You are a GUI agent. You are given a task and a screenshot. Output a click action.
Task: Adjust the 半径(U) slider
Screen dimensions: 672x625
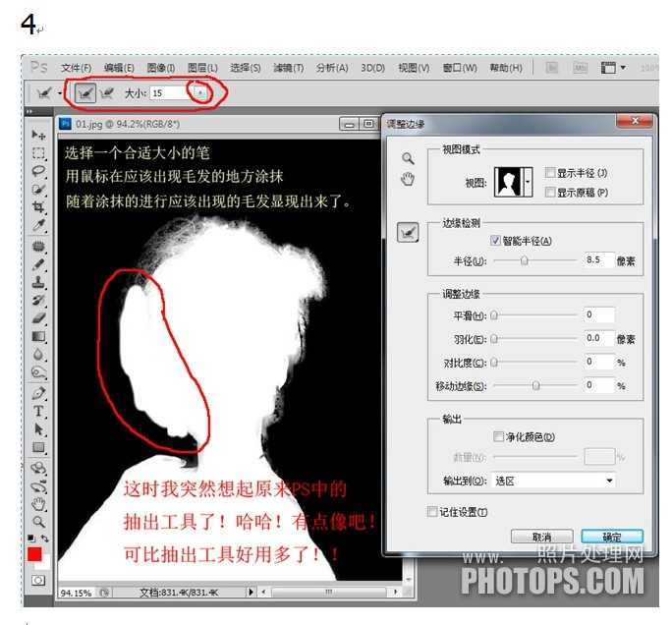coord(525,260)
